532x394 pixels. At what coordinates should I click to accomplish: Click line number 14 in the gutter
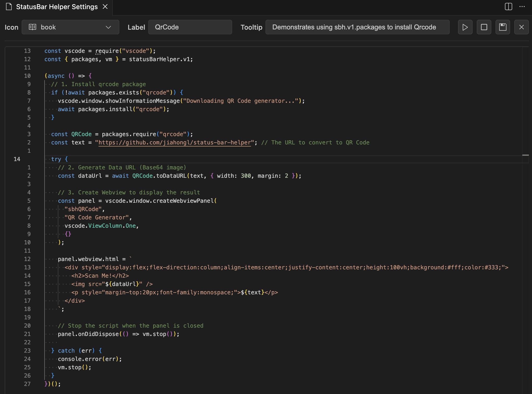coord(17,159)
